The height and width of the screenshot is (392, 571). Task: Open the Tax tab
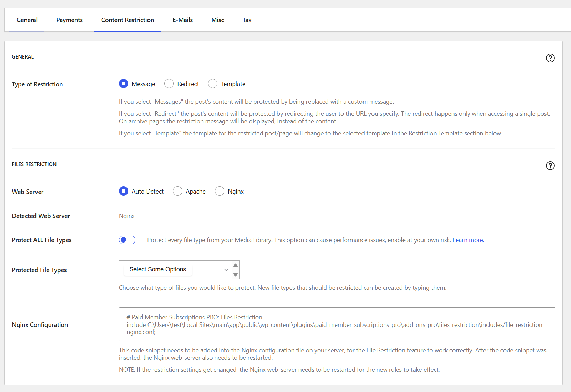247,20
